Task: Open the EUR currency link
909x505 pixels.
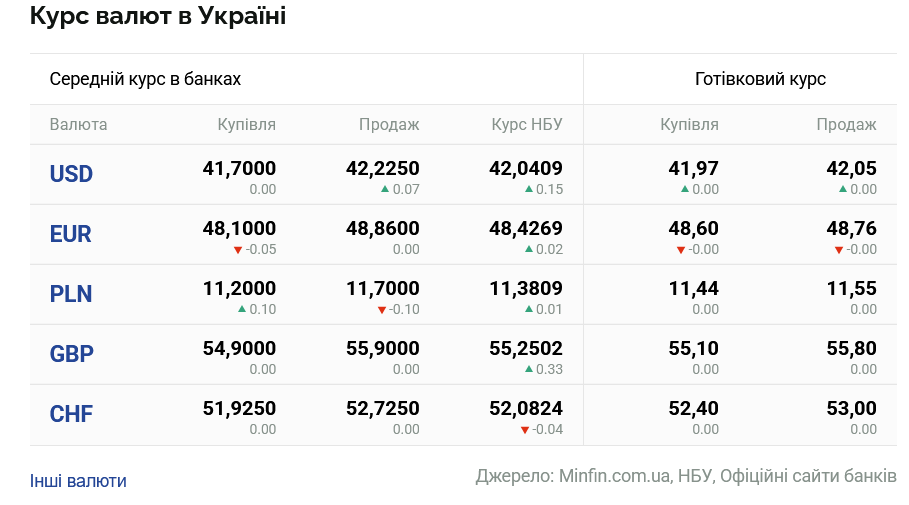Action: pos(71,234)
